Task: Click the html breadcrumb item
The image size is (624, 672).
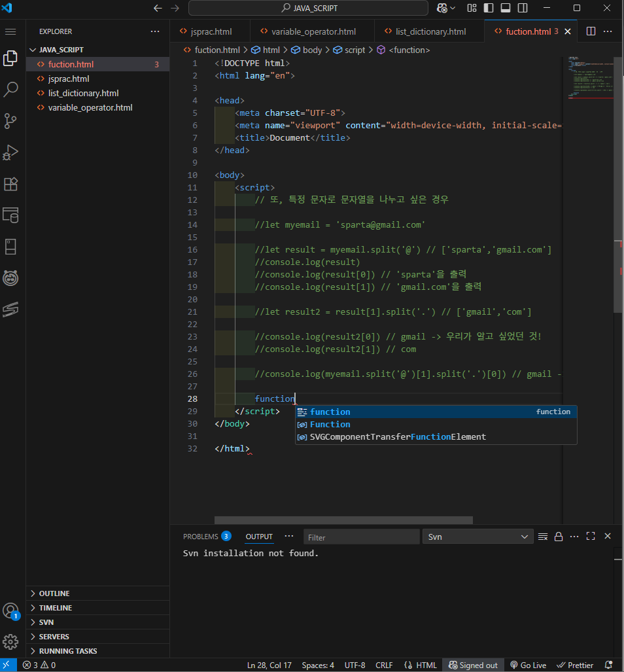Action: click(265, 50)
